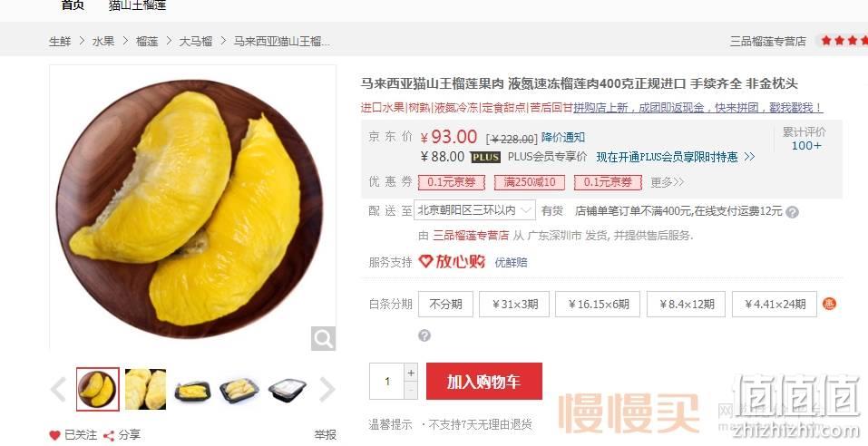Select ¥31×3期 installment option
This screenshot has height=446, width=868.
point(514,304)
